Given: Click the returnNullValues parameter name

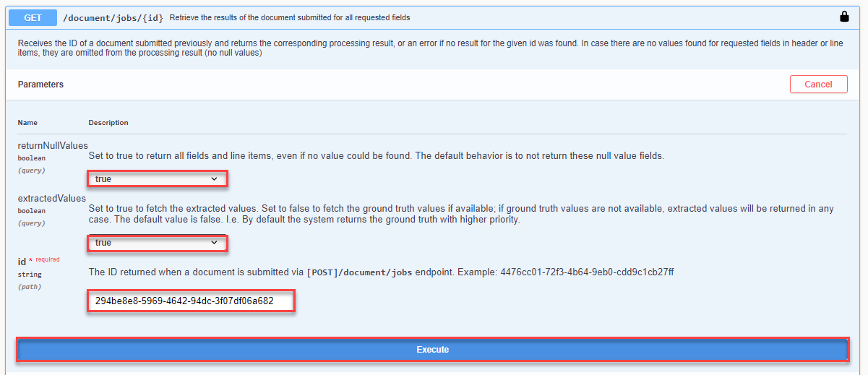Looking at the screenshot, I should (53, 146).
